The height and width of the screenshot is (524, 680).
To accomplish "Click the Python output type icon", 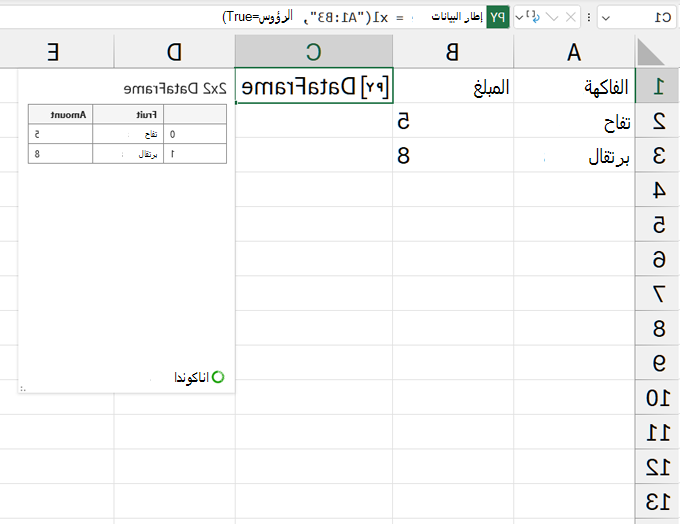I will [533, 16].
